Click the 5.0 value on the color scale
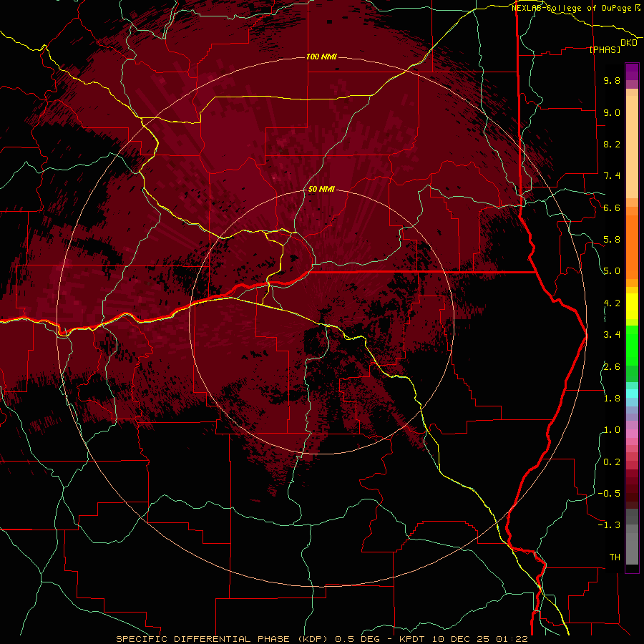The width and height of the screenshot is (644, 644). (x=612, y=271)
